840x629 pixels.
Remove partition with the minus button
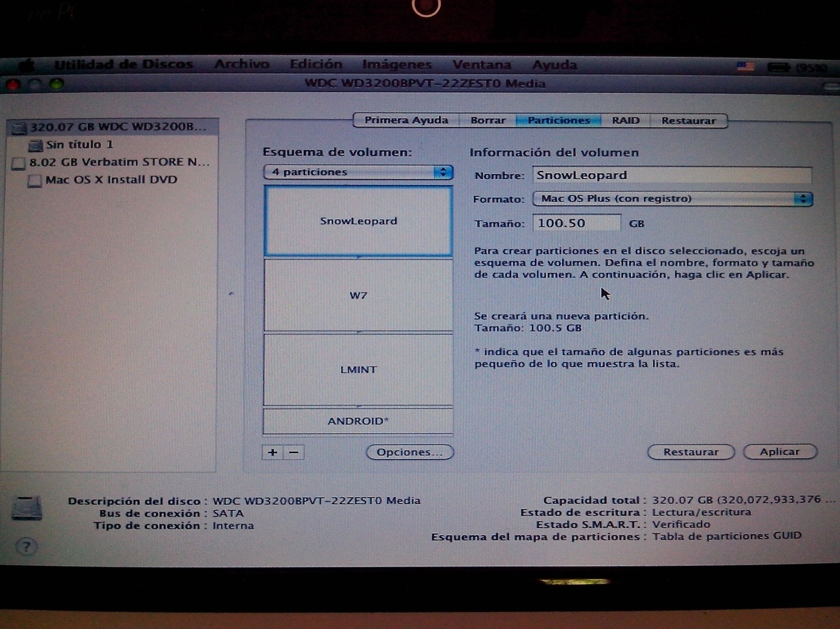coord(294,452)
